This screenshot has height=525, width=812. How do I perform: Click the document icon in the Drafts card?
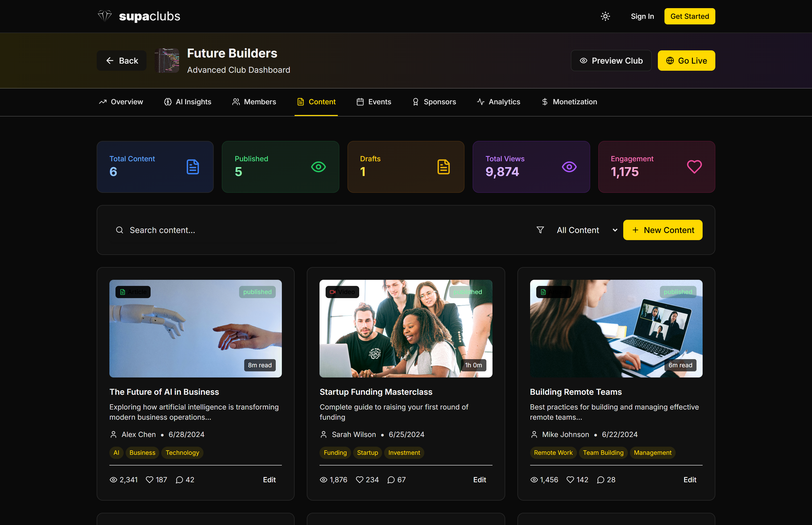tap(443, 167)
